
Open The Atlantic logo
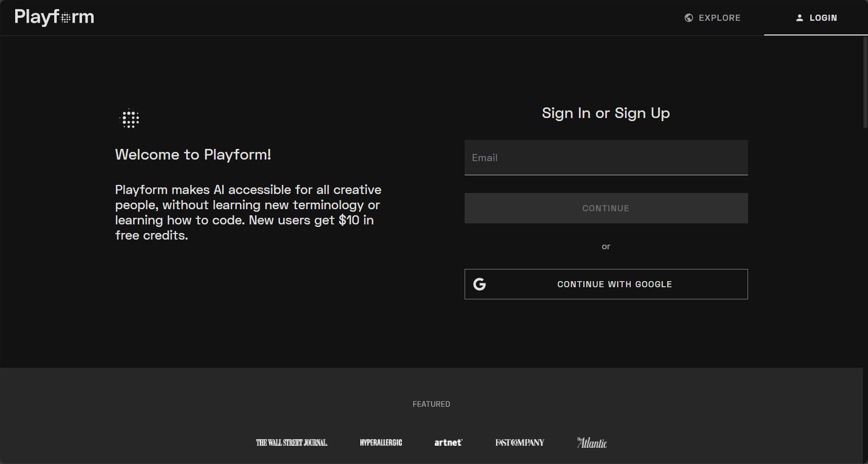592,443
